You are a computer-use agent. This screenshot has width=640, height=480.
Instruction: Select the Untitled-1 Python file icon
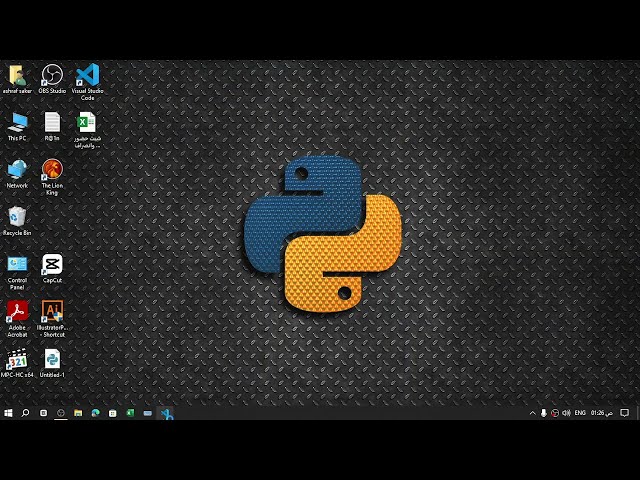click(x=52, y=363)
